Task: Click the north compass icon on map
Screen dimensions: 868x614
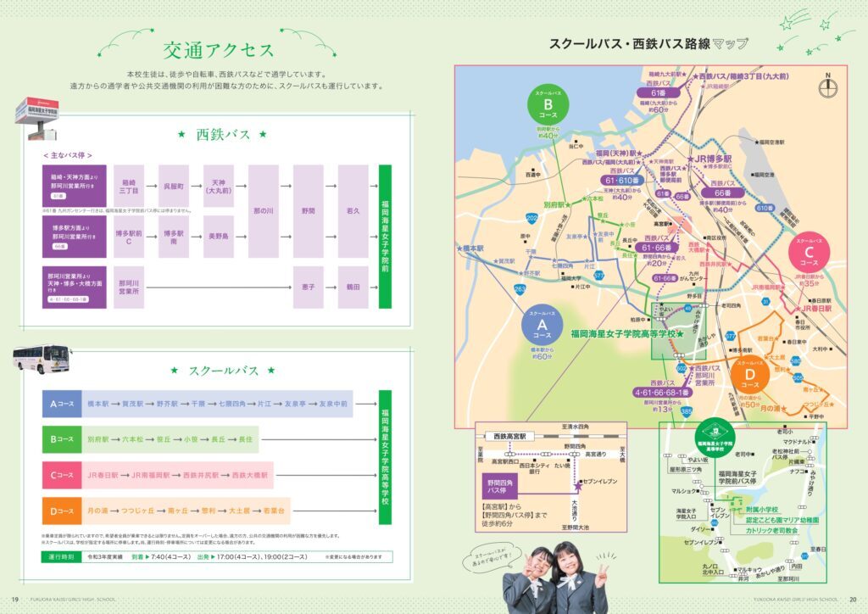Action: 828,87
